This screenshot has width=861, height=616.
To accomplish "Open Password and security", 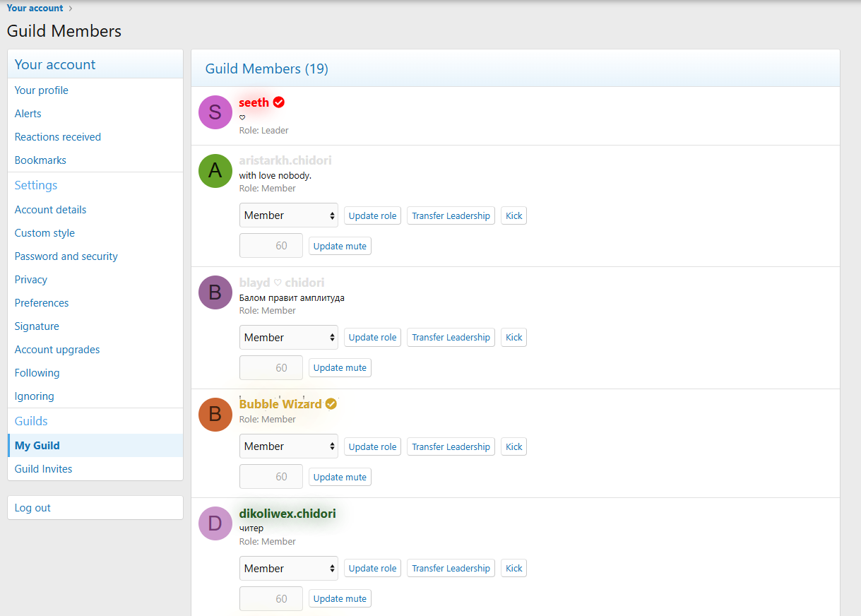I will point(95,256).
